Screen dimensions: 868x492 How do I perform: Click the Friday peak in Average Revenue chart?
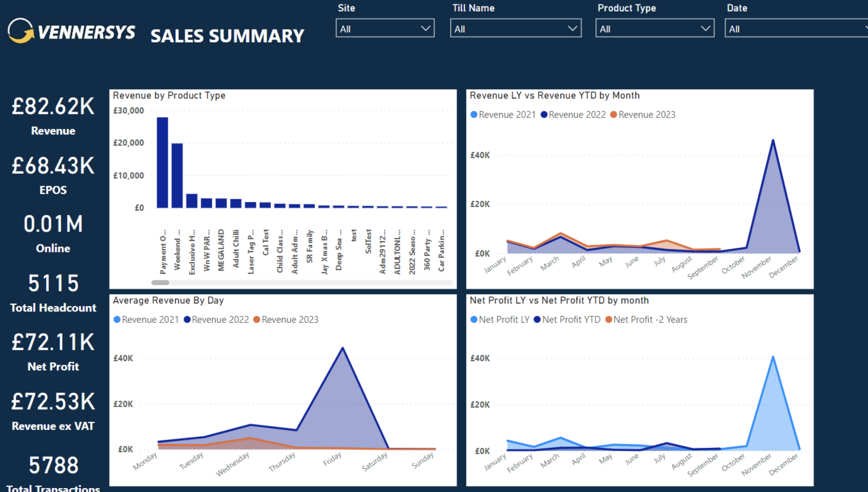pos(343,348)
